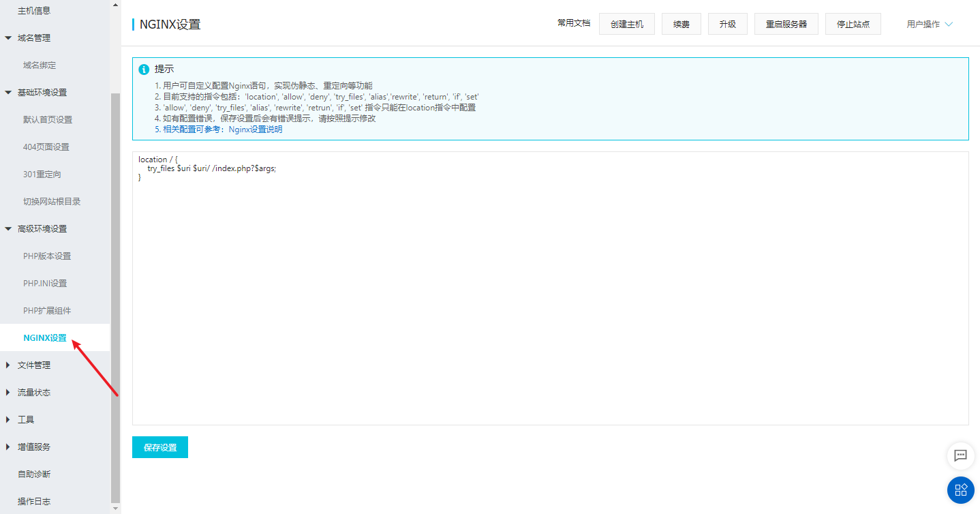Expand the 文件管理 section arrow

click(8, 365)
